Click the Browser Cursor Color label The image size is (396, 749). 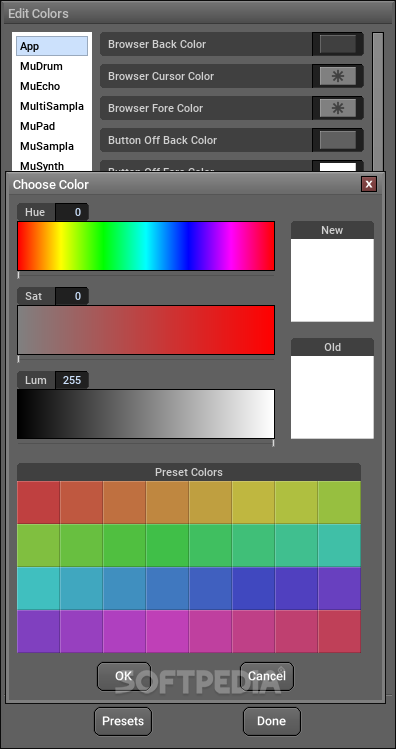pos(161,76)
